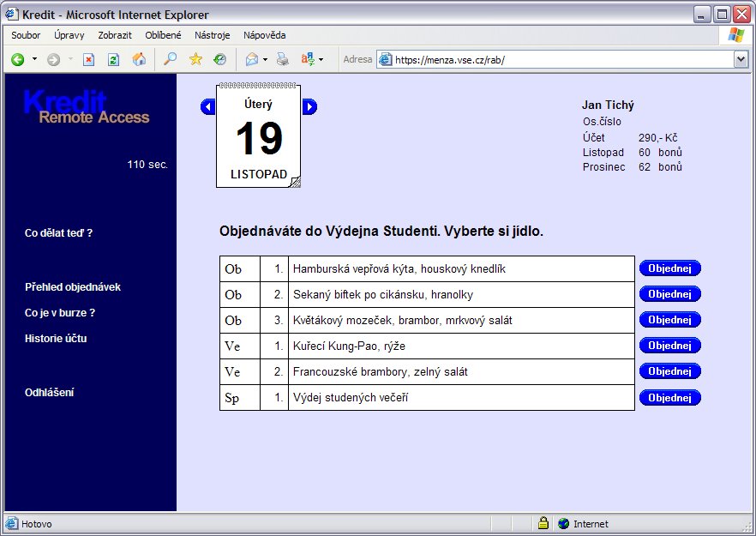
Task: Click the Windows flag logo in menu bar
Action: tap(735, 35)
